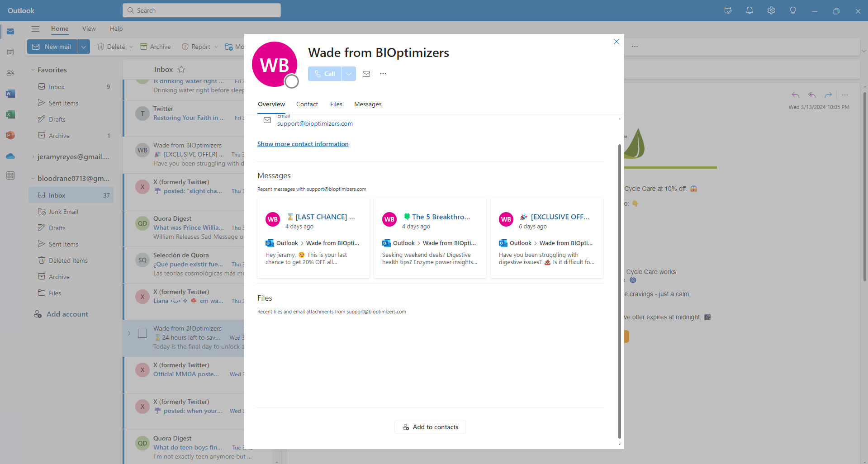This screenshot has width=868, height=464.
Task: Open more actions ellipsis in reading pane
Action: tap(845, 95)
